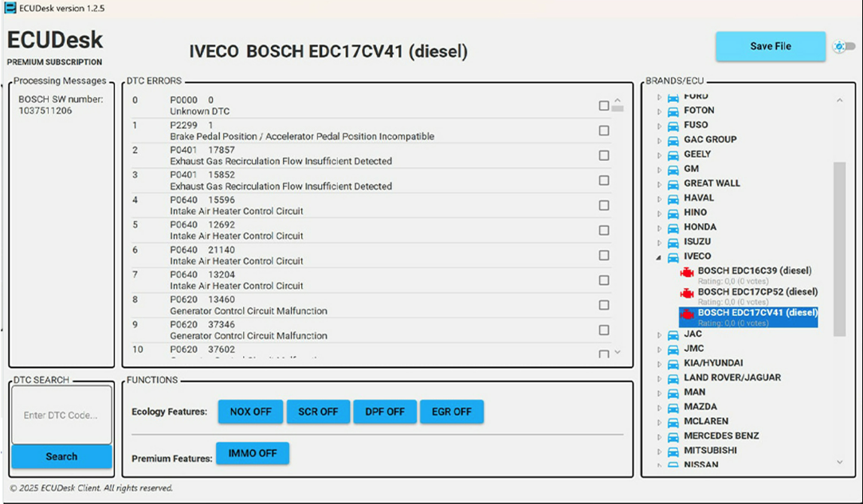Select the GEELY brand car icon
This screenshot has width=863, height=504.
[x=673, y=154]
